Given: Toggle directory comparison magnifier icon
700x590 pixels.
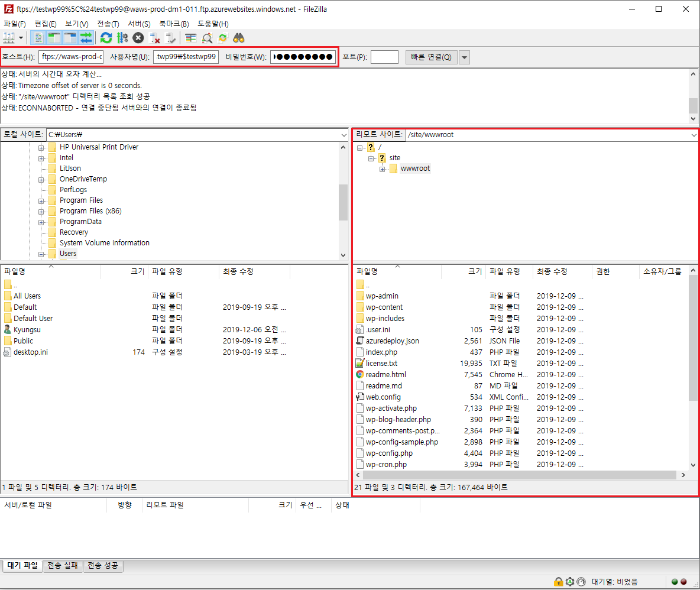Looking at the screenshot, I should click(x=207, y=38).
